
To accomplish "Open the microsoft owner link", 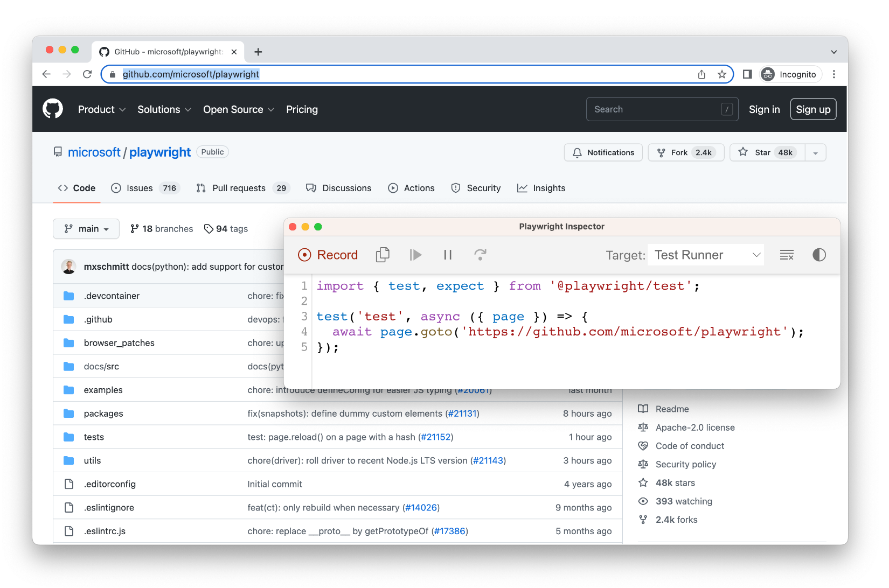I will point(94,152).
